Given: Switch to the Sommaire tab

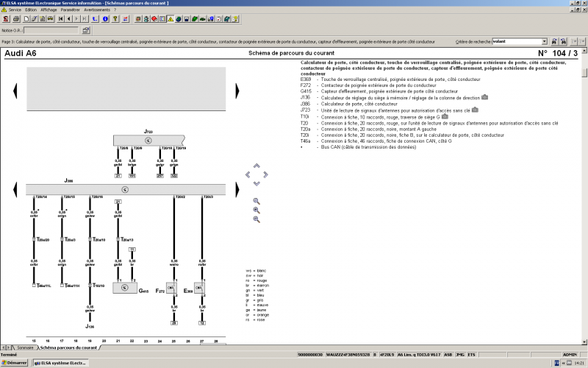Looking at the screenshot, I should pos(25,347).
